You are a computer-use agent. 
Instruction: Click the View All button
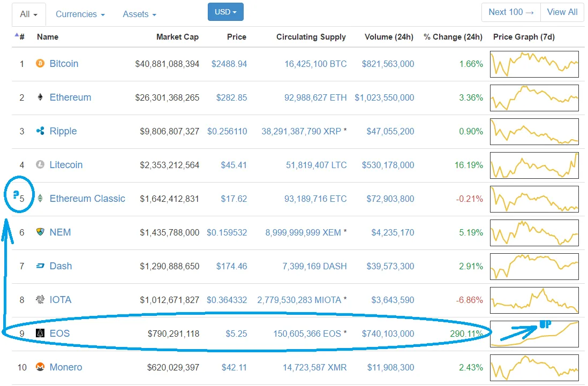(x=562, y=12)
